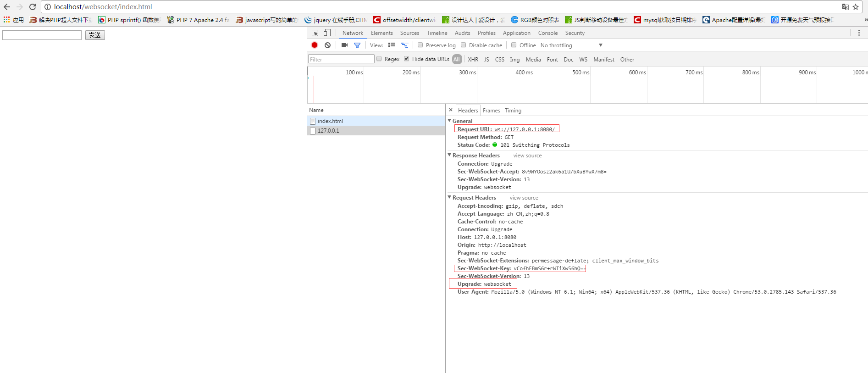Click the 发送 send button
The width and height of the screenshot is (868, 373).
95,35
